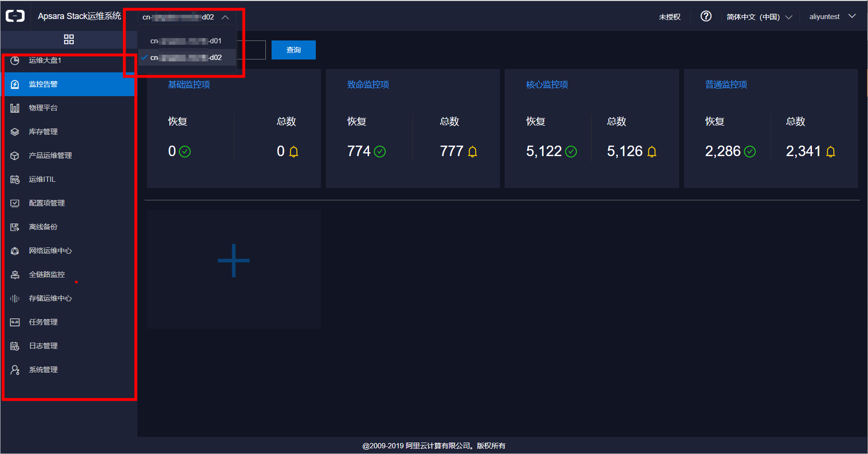Click the bell icon beside 2,341
Screen dimensions: 868x454
831,152
